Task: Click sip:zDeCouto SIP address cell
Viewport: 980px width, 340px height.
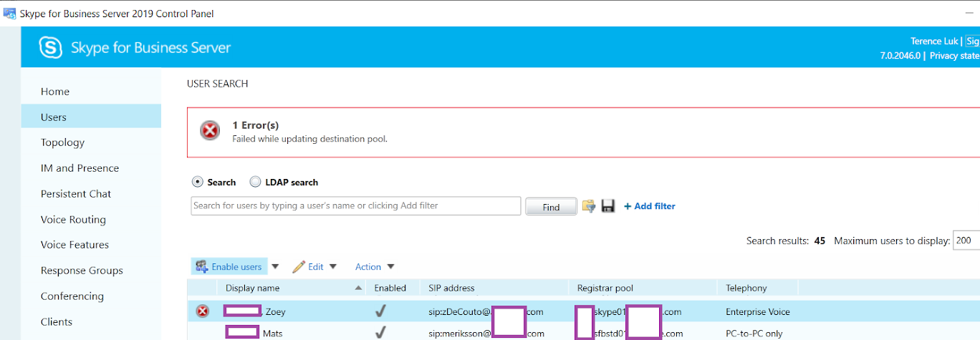Action: point(486,312)
